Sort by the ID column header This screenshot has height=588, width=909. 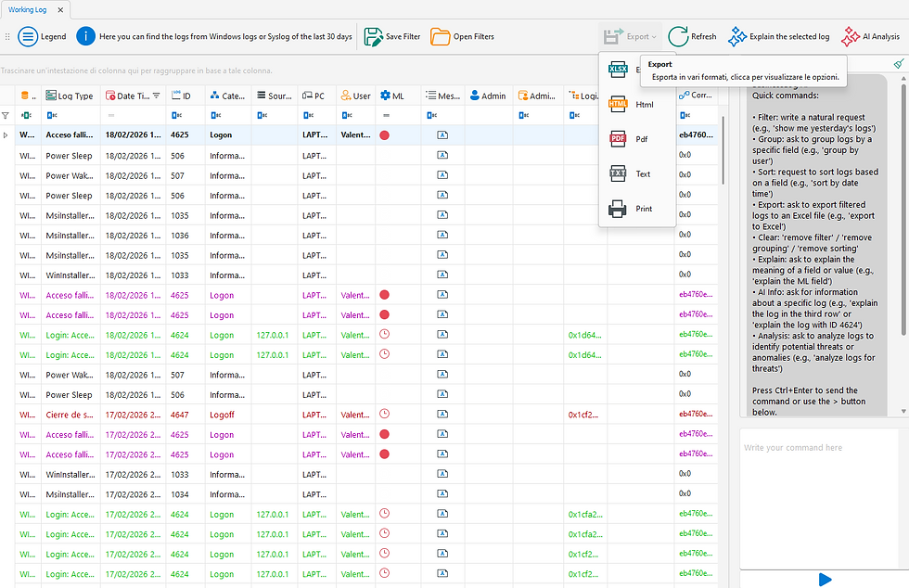pyautogui.click(x=185, y=96)
